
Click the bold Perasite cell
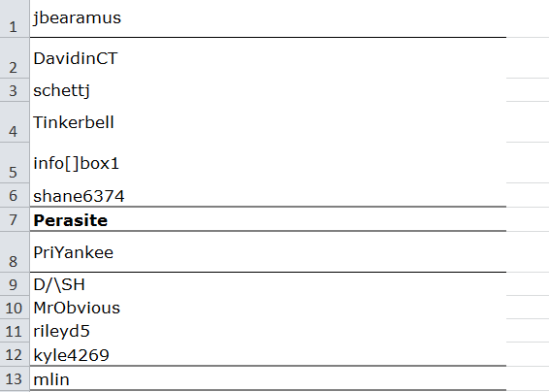click(268, 219)
